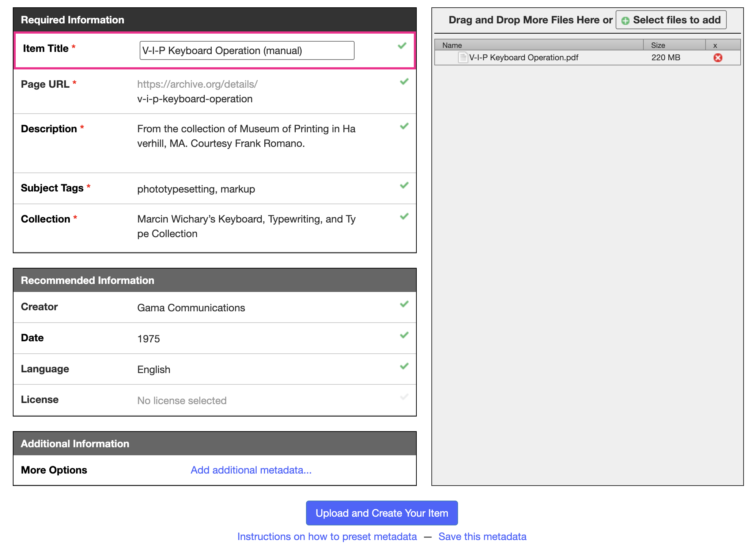756x551 pixels.
Task: Click the PDF document file icon
Action: tap(463, 57)
